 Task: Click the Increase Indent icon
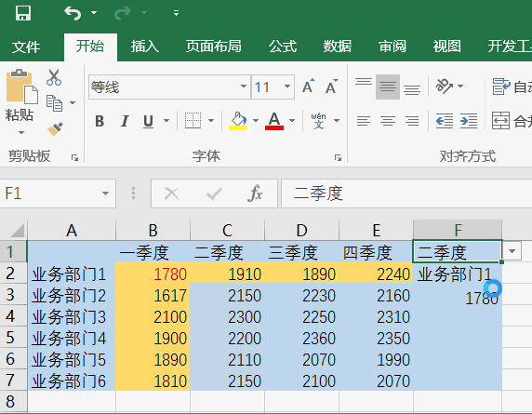(469, 121)
